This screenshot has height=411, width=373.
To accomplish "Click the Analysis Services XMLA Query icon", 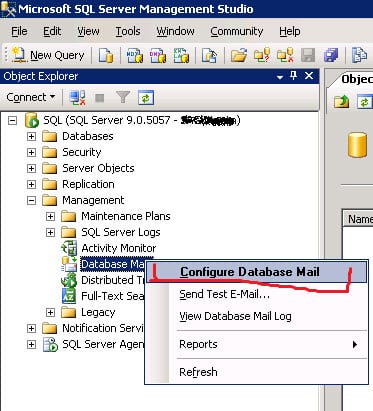I will coord(181,55).
